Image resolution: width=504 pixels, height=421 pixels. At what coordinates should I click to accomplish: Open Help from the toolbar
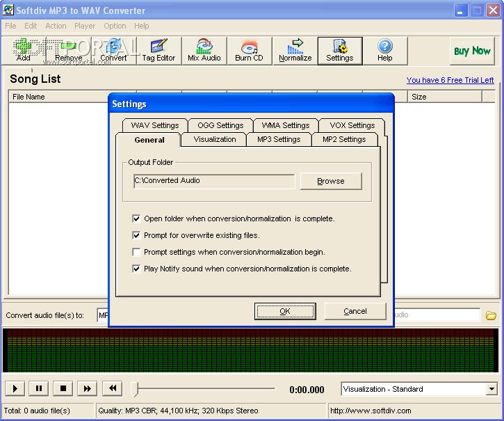(x=384, y=51)
